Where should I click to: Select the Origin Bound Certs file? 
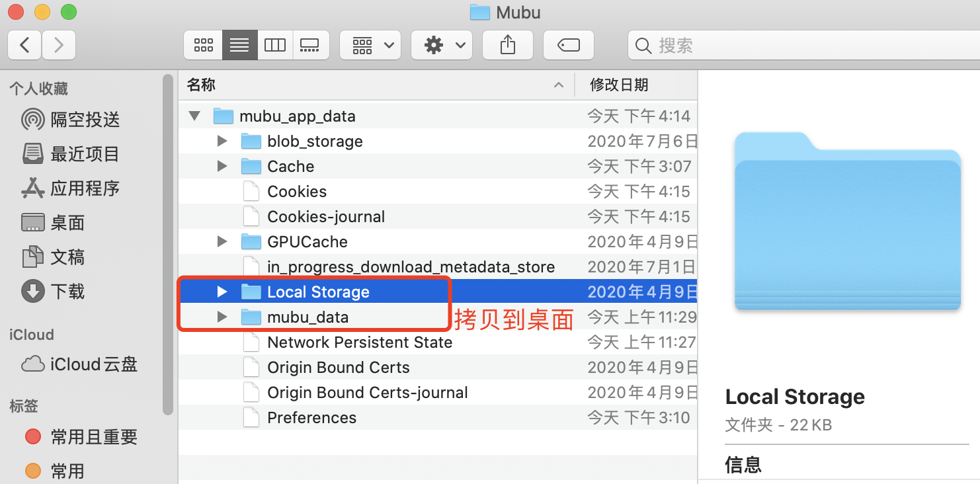pyautogui.click(x=438, y=368)
